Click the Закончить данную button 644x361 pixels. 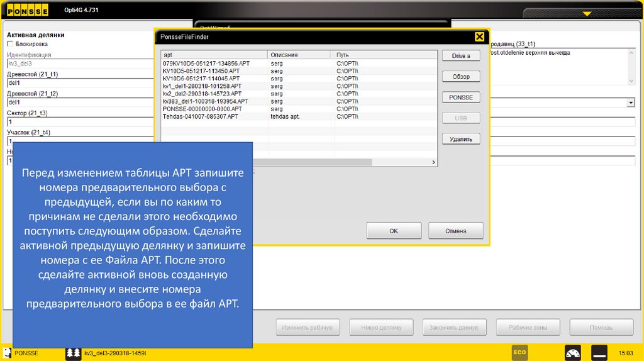click(455, 327)
